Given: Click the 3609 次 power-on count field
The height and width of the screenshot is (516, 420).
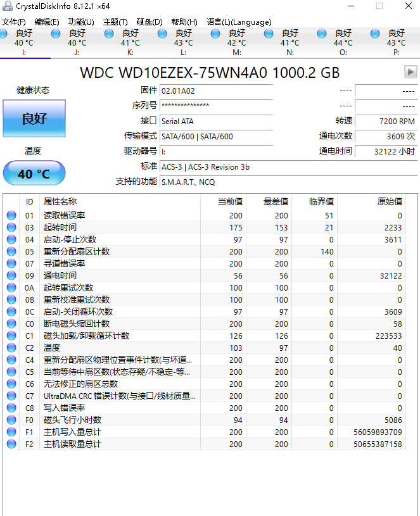Looking at the screenshot, I should (x=386, y=136).
